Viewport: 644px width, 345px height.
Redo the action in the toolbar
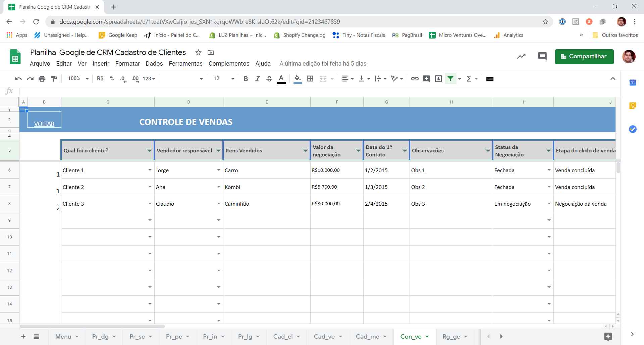click(x=30, y=79)
